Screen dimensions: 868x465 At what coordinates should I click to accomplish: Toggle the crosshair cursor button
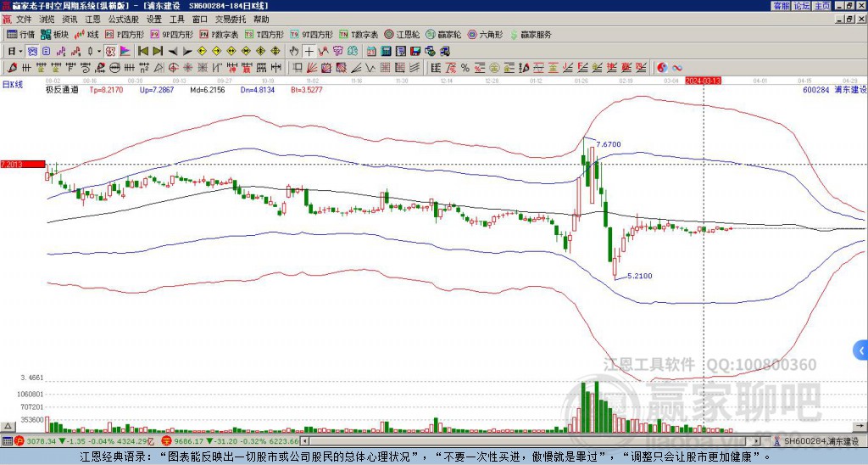pyautogui.click(x=309, y=52)
